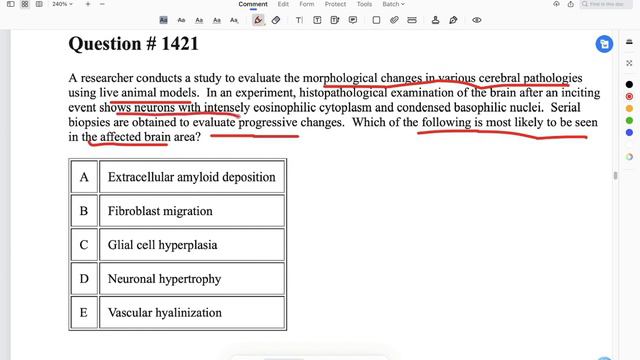The image size is (640, 360).
Task: Select the squiggly underline tool
Action: [217, 20]
